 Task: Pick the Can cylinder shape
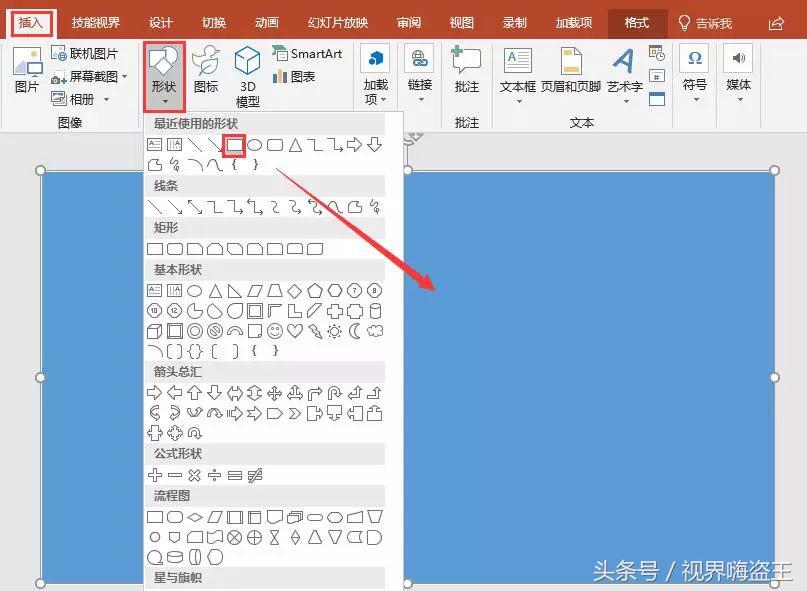click(376, 311)
